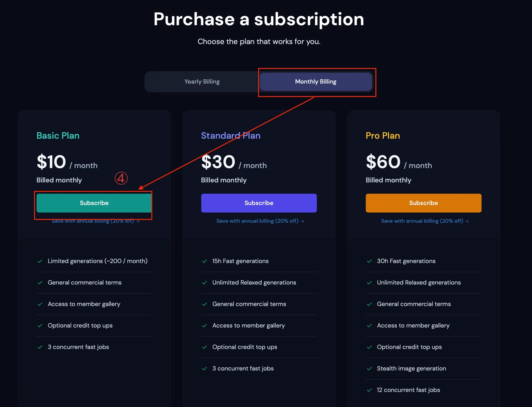Screen dimensions: 532x407
Task: Click checkmark beside Basic's Optional credit top ups
Action: [x=40, y=326]
